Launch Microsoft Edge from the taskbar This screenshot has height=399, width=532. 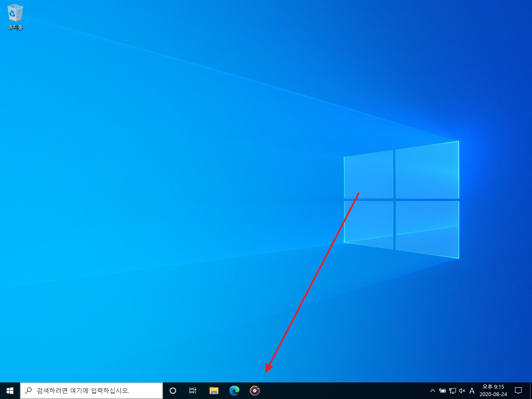234,391
